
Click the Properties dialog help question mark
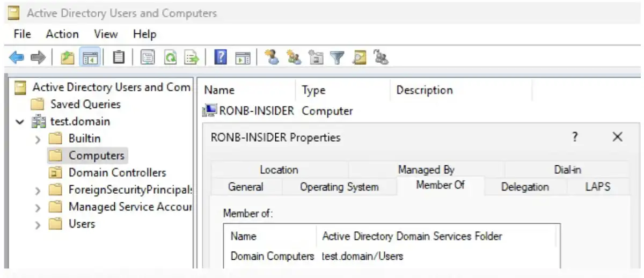tap(575, 137)
